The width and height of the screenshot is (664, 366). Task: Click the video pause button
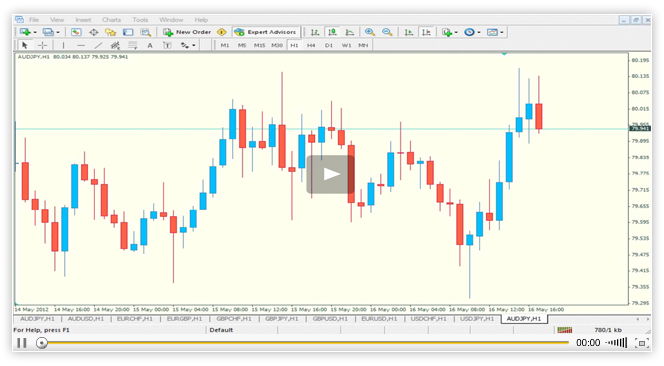pos(22,343)
